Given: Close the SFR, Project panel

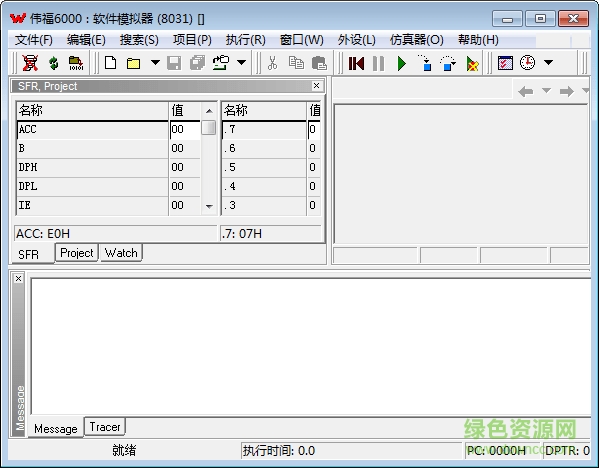Looking at the screenshot, I should [x=316, y=86].
